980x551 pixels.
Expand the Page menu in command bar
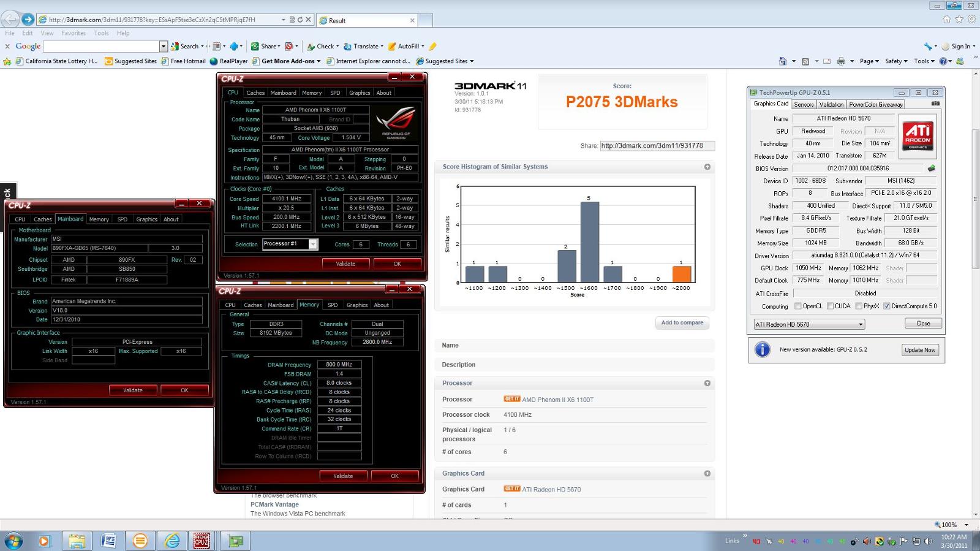point(869,61)
